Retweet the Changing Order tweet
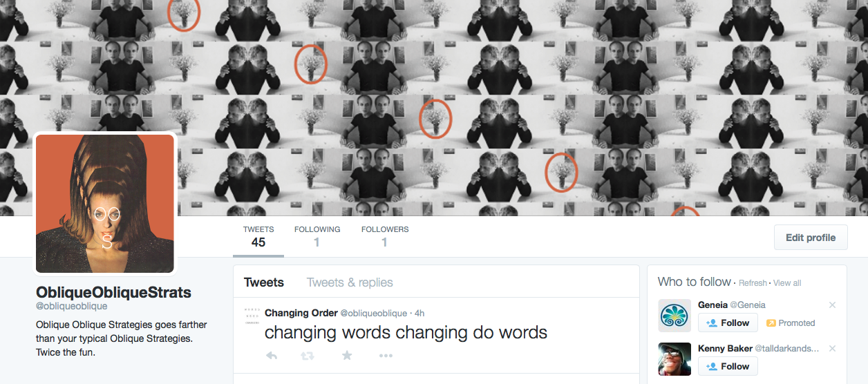 [308, 356]
